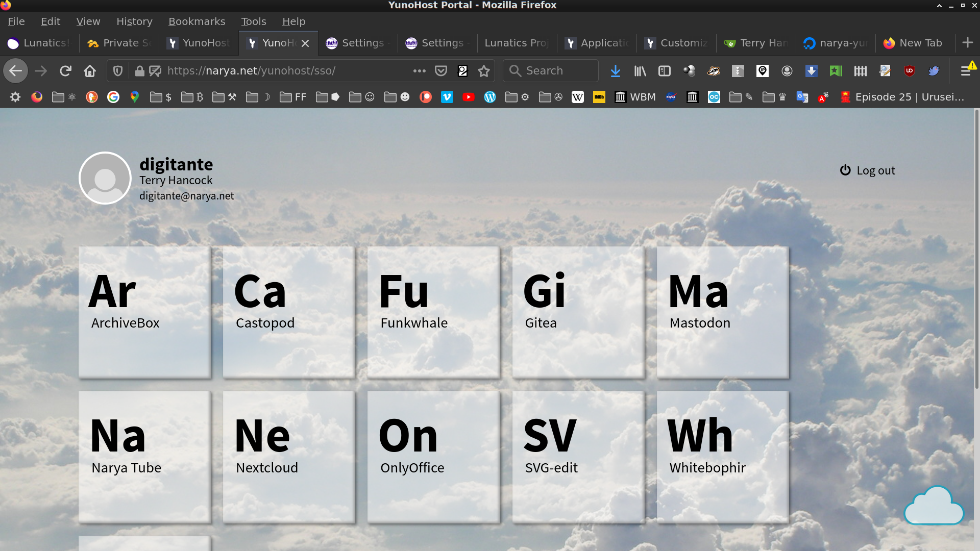Open the Nextcloud app tile
Image resolution: width=980 pixels, height=551 pixels.
coord(289,457)
